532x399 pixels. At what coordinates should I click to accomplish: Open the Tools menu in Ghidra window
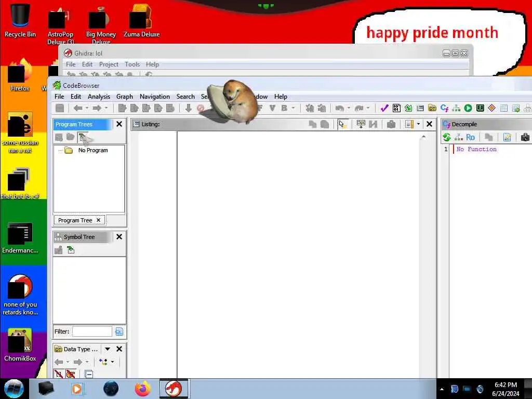tap(132, 64)
